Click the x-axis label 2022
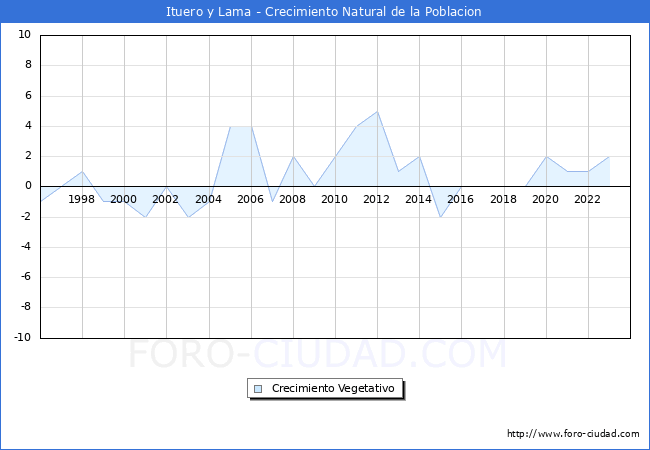Viewport: 650px width, 450px height. click(587, 199)
